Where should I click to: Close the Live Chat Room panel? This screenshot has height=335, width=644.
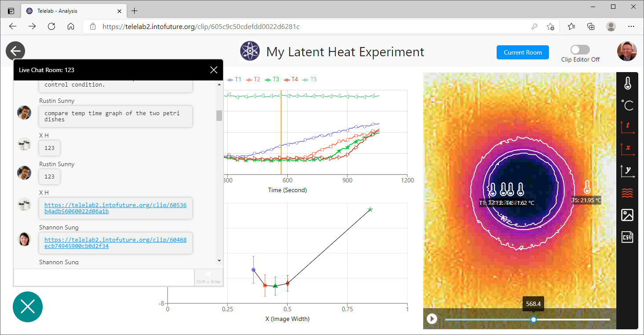click(214, 70)
